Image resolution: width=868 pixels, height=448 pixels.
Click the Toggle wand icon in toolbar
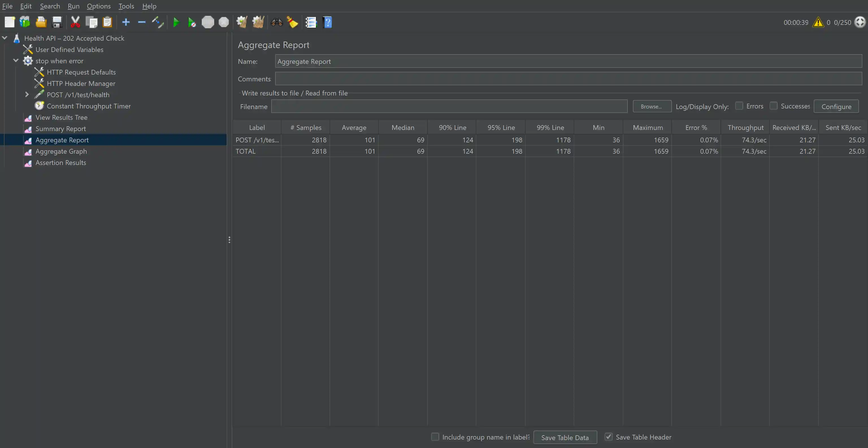click(157, 23)
